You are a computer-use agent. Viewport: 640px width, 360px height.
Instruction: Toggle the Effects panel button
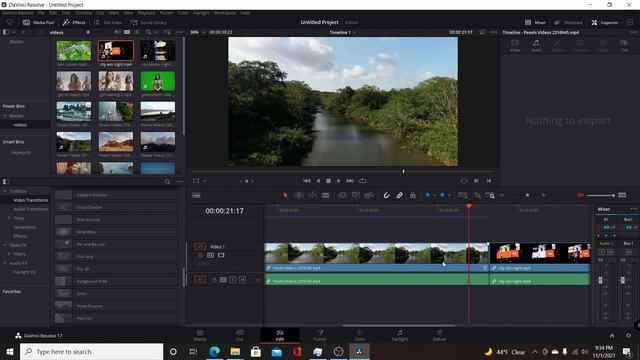point(74,22)
